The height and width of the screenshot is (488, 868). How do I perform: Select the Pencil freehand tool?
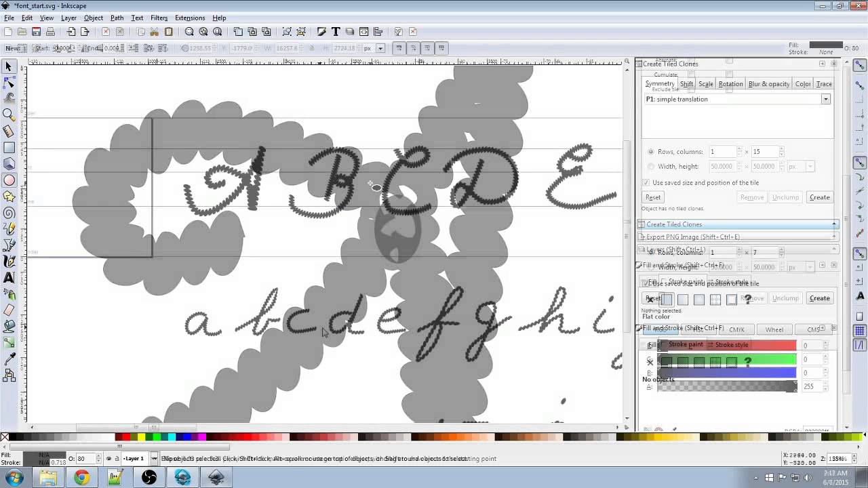(9, 229)
